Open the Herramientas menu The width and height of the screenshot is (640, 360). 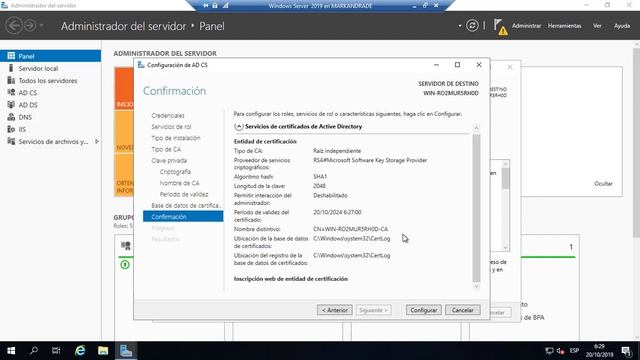coord(564,26)
